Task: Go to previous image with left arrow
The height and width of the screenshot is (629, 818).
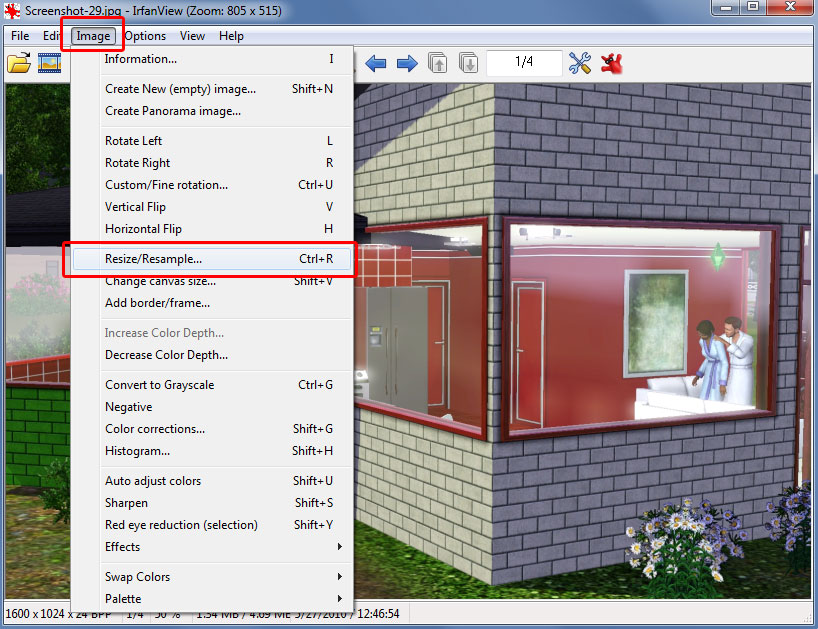Action: click(x=376, y=64)
